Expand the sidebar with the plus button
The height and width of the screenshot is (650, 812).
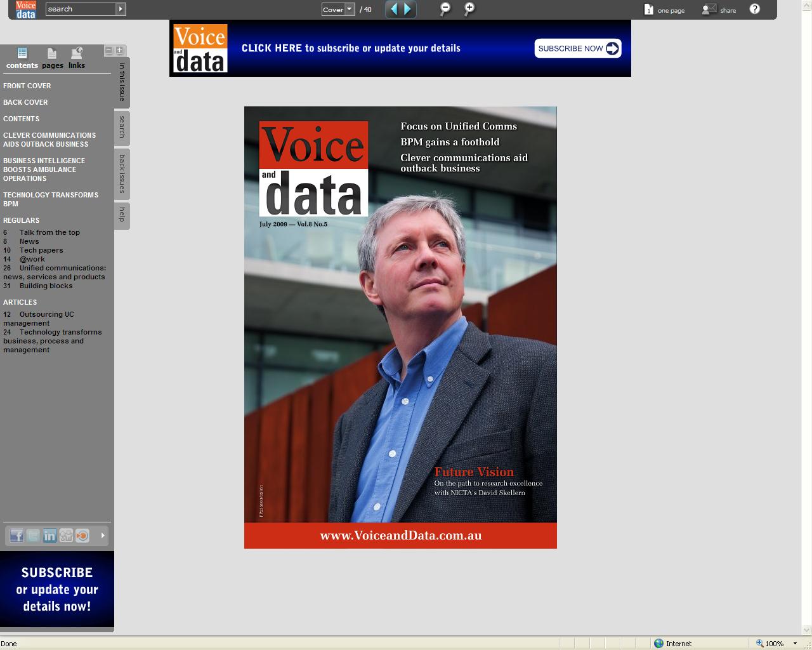click(119, 50)
